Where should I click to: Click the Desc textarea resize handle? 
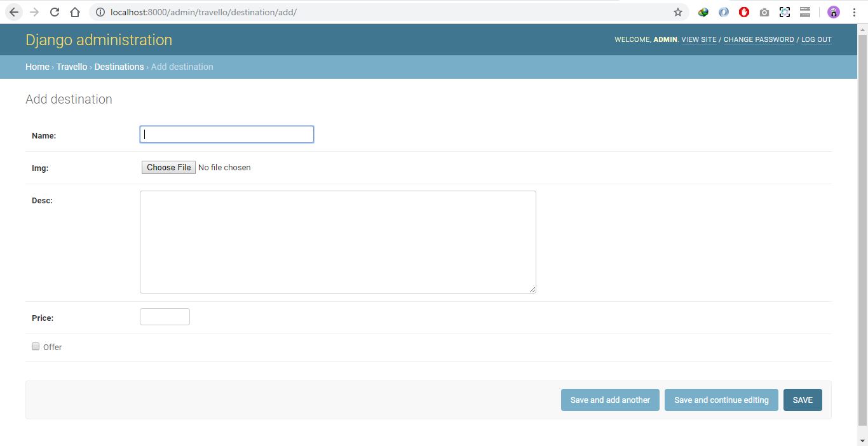click(532, 290)
